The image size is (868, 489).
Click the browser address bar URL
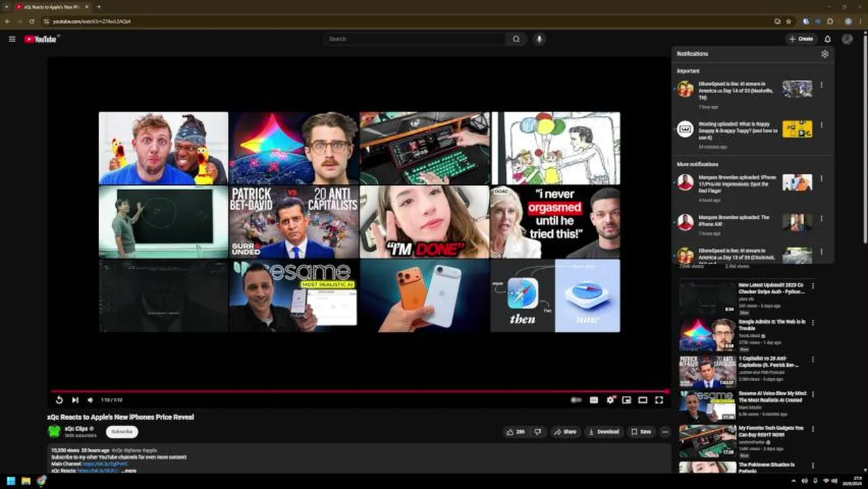(92, 21)
